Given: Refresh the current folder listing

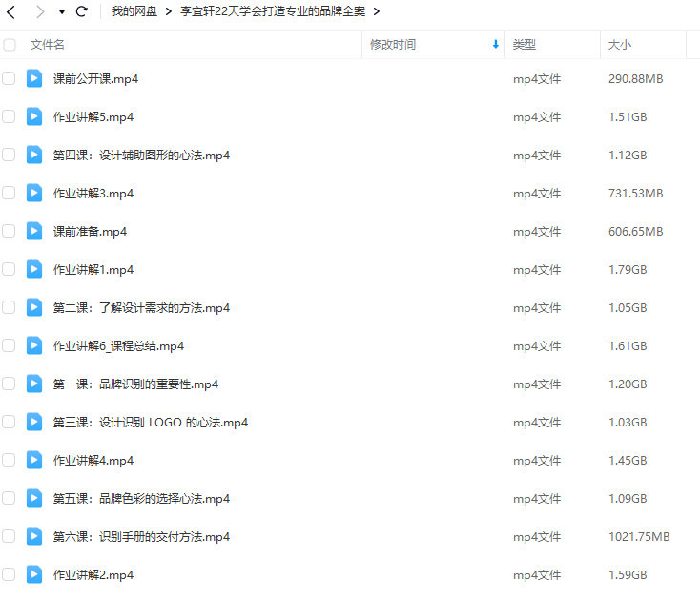Looking at the screenshot, I should [x=81, y=12].
